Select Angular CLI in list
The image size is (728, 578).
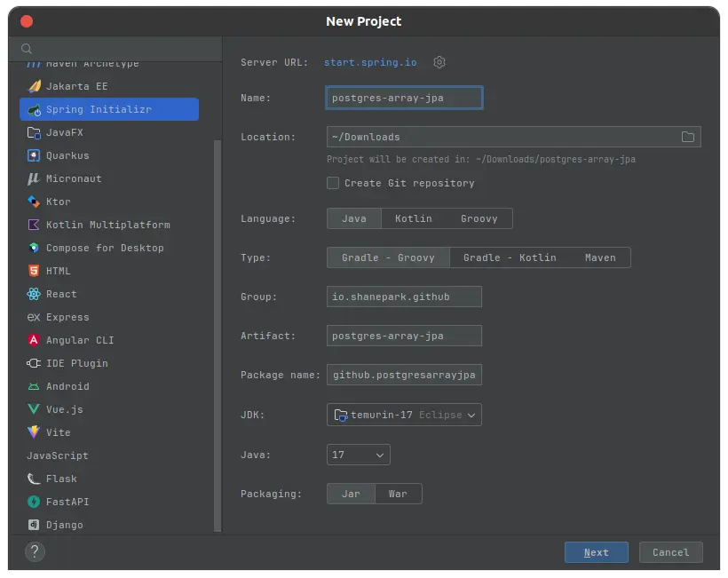109,340
